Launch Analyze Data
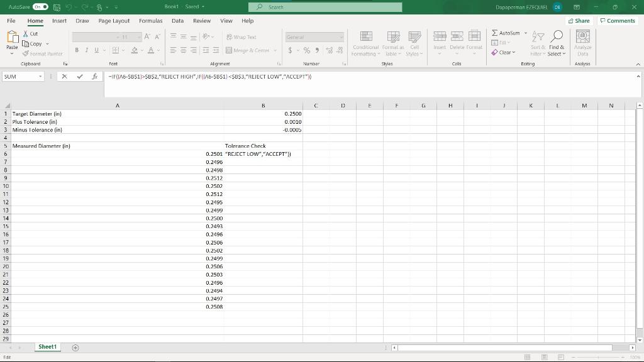This screenshot has height=362, width=644. click(x=582, y=43)
